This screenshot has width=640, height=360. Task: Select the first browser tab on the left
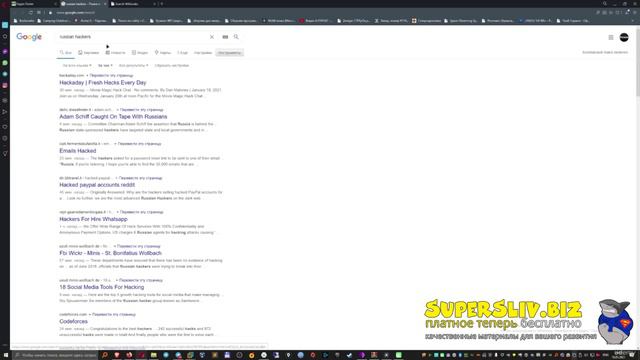point(33,4)
